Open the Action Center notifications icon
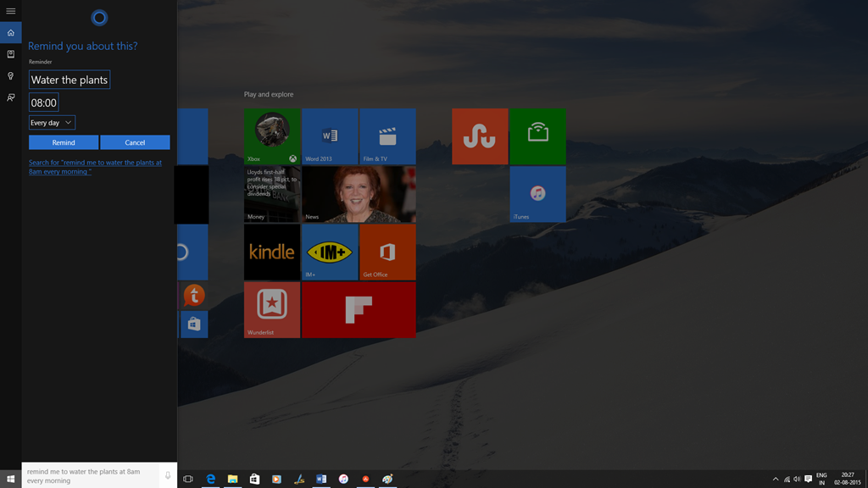Screen dimensions: 868x488 (808, 480)
